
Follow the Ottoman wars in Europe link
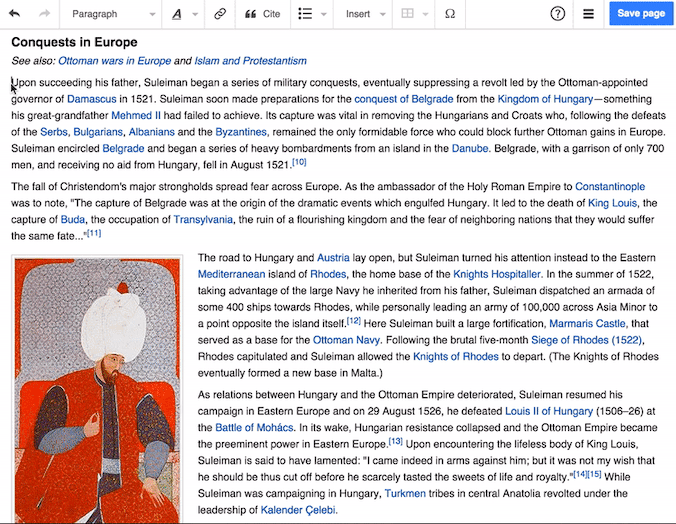[x=114, y=61]
